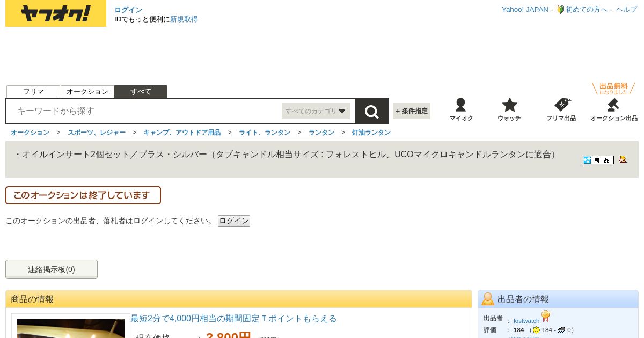Select the オークション search tab
The image size is (644, 338).
coord(87,92)
